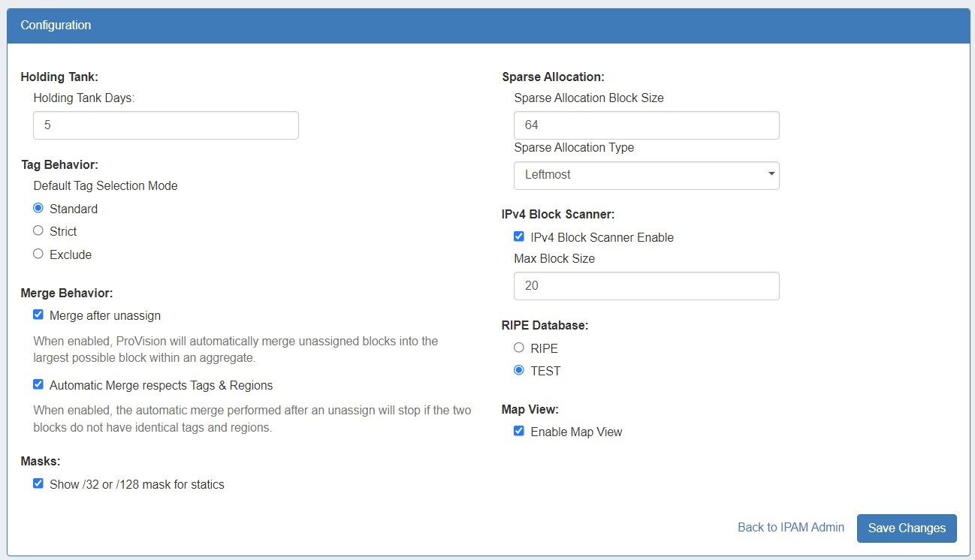
Task: Go back to IPAM Admin
Action: tap(790, 528)
